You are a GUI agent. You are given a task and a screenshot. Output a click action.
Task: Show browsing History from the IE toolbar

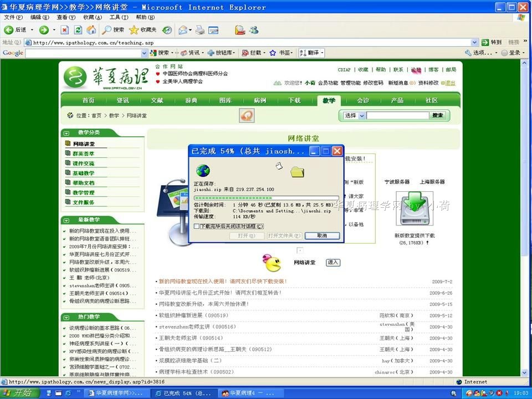pos(167,30)
